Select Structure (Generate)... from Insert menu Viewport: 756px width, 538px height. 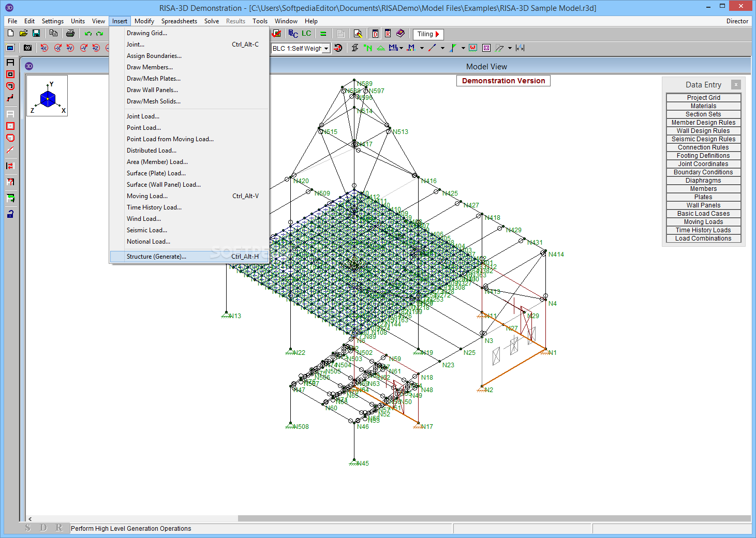(189, 257)
